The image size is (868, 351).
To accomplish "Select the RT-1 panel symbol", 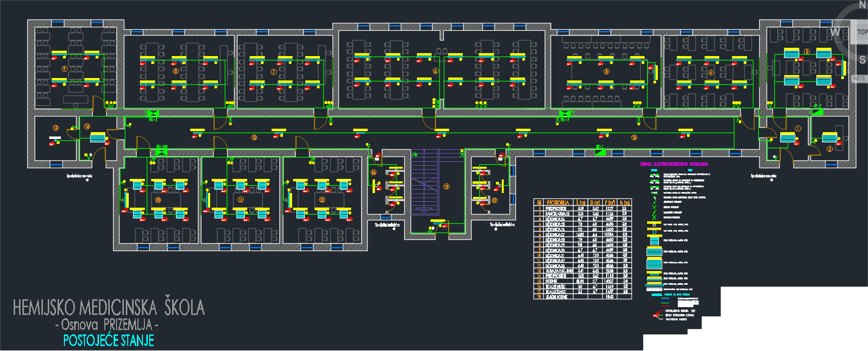I will (x=600, y=152).
